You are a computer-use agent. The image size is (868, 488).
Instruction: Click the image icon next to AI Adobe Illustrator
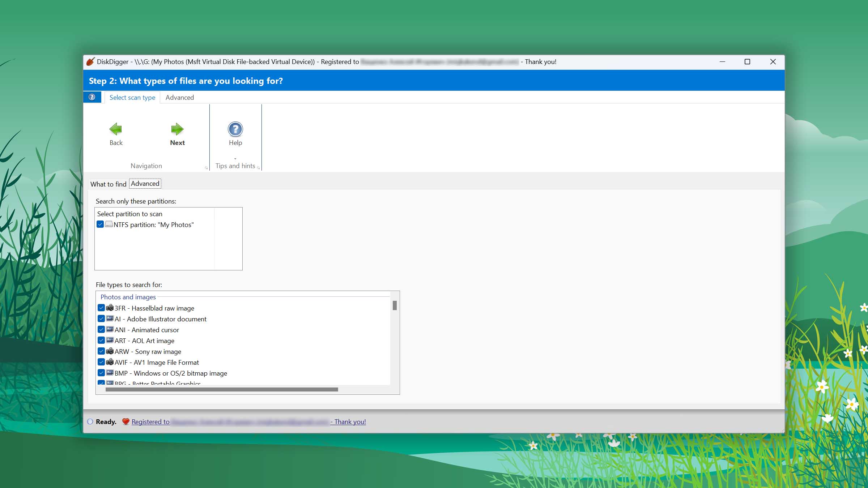[x=110, y=319]
